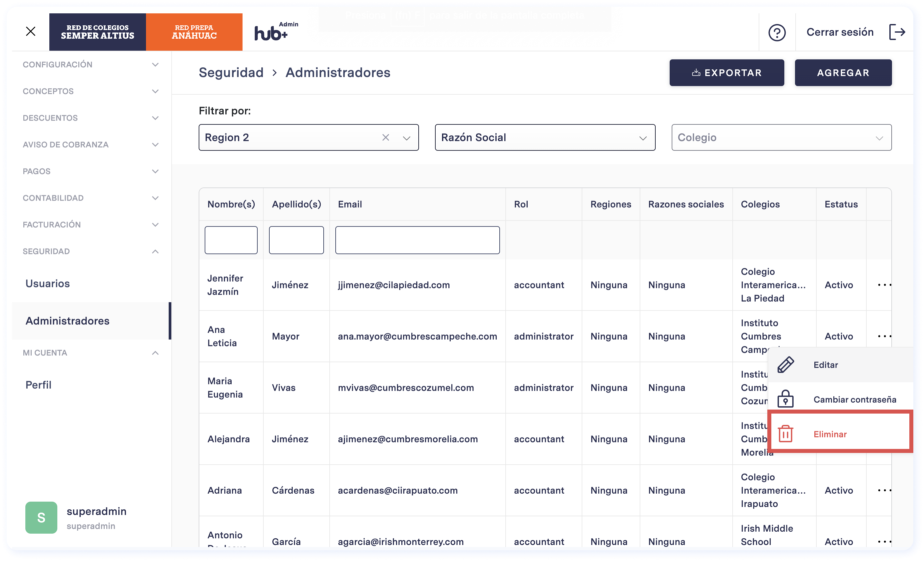Image resolution: width=924 pixels, height=561 pixels.
Task: Click the name Alejandra in the table
Action: 228,439
